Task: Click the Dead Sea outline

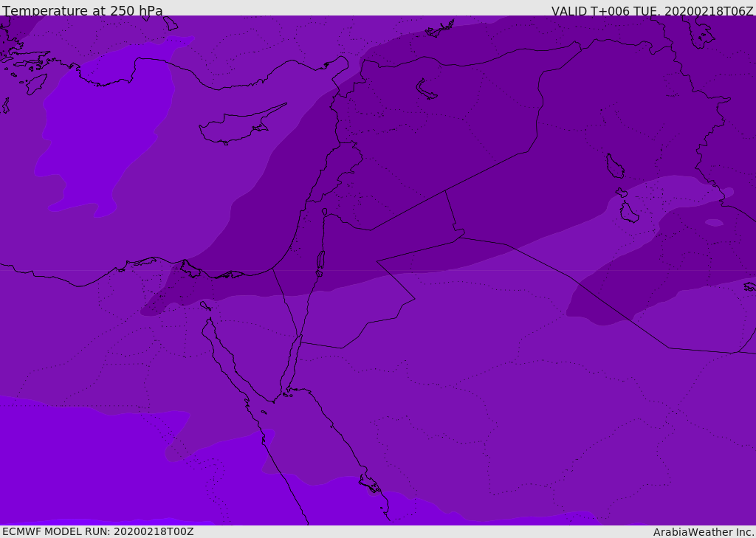Action: tap(320, 261)
